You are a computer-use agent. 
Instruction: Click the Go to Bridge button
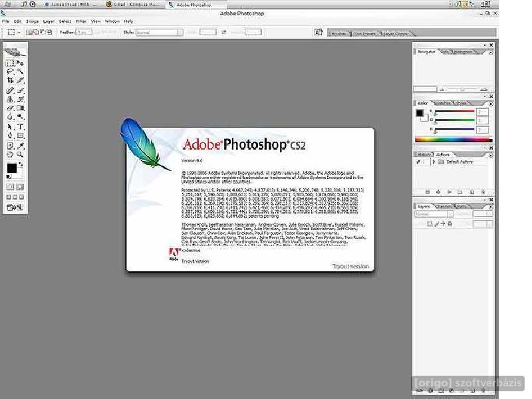pos(318,32)
